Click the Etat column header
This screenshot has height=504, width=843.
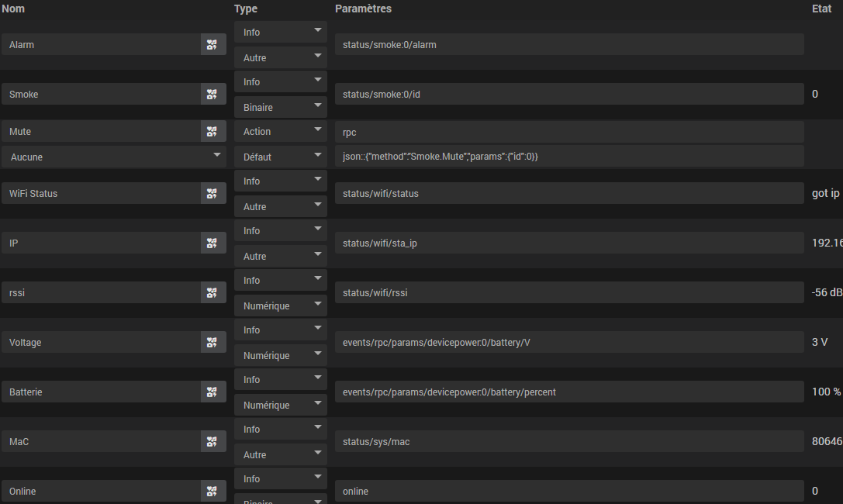821,9
